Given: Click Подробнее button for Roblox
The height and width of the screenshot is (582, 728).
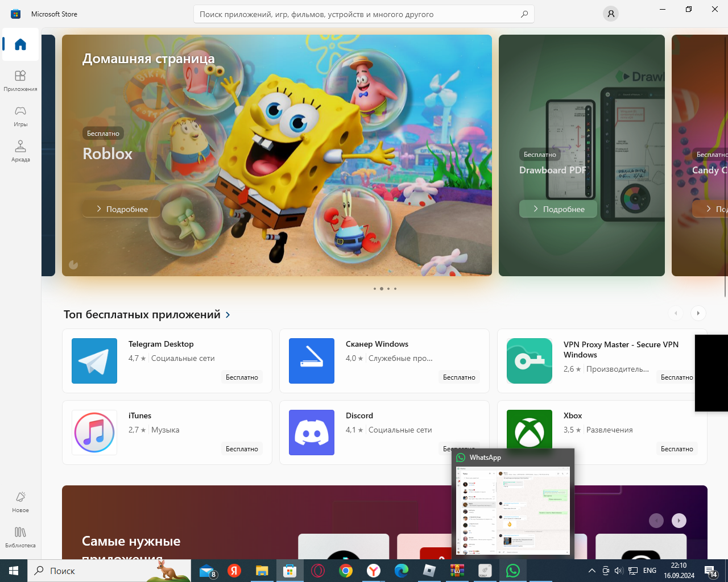Looking at the screenshot, I should point(122,209).
